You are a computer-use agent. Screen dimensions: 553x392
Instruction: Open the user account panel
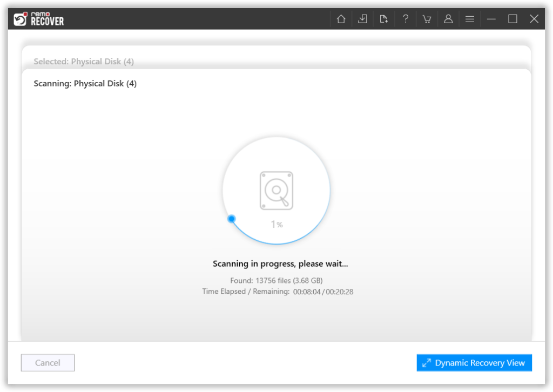tap(448, 18)
